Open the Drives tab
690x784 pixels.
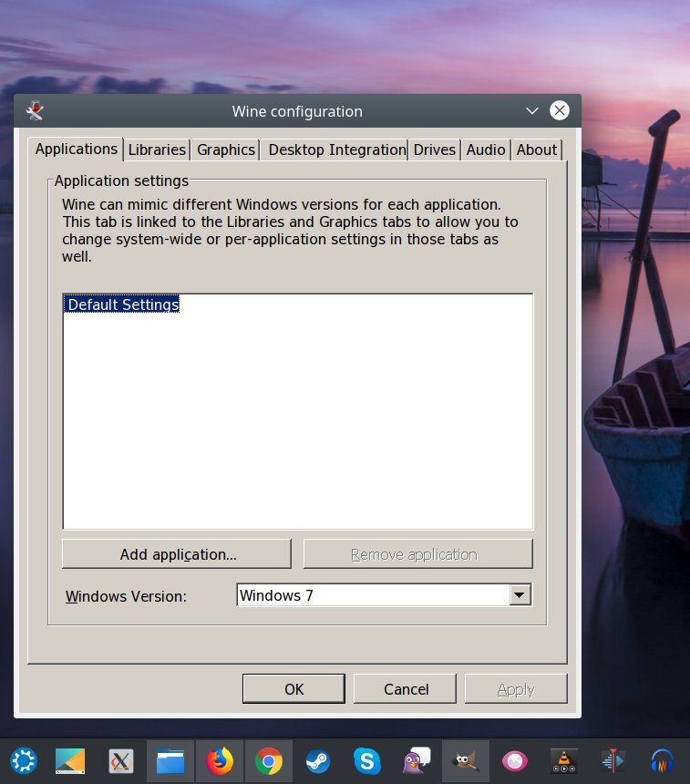(435, 150)
